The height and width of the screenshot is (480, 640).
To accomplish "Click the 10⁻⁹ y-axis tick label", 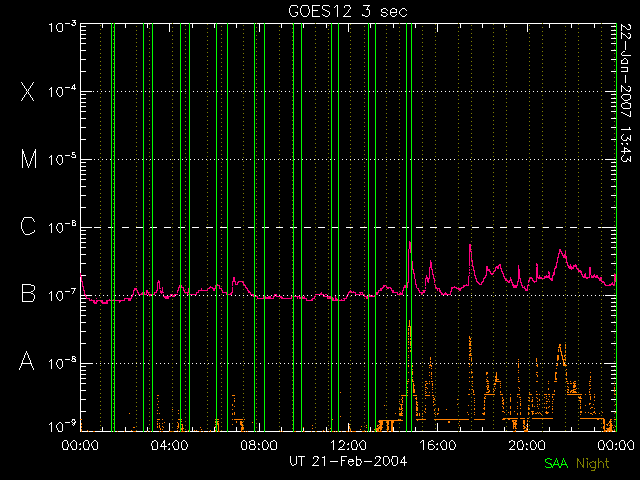I will coord(62,427).
